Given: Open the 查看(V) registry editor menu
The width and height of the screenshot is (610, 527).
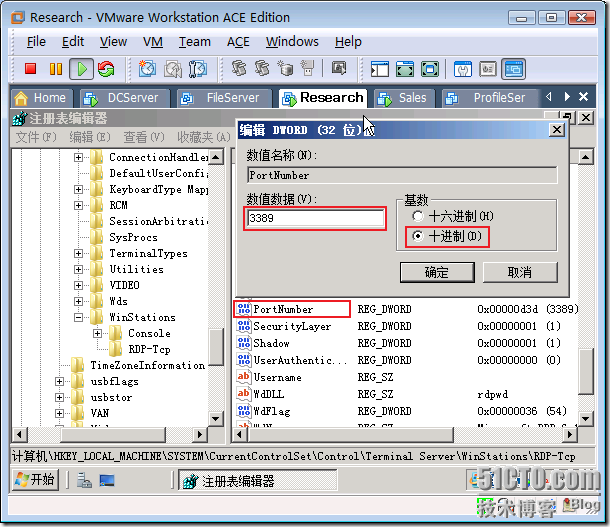Looking at the screenshot, I should point(144,137).
